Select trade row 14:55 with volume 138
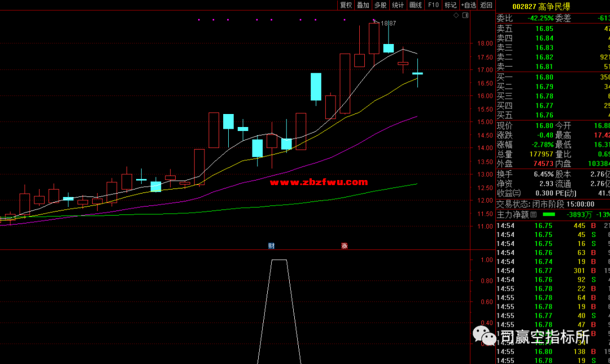610x364 pixels. tap(553, 352)
